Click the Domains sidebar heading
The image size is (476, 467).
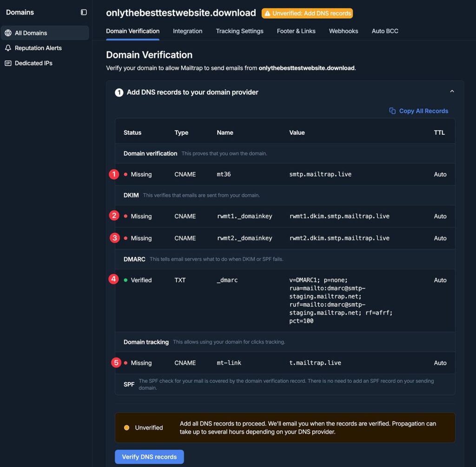pyautogui.click(x=20, y=12)
